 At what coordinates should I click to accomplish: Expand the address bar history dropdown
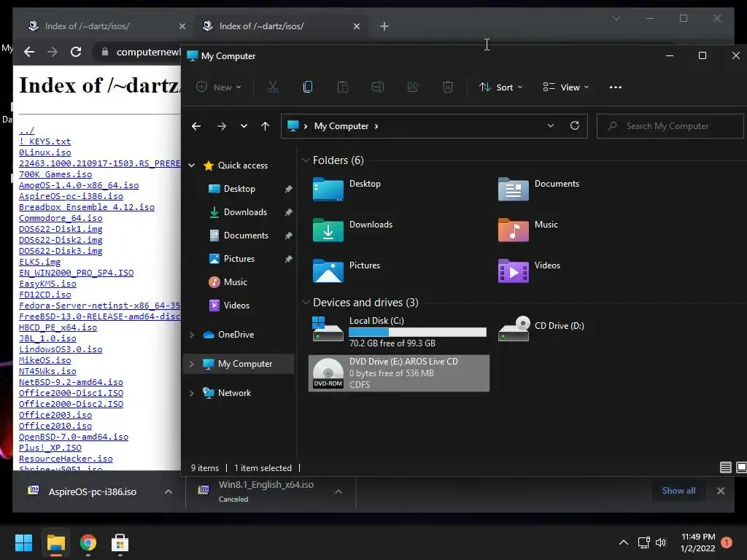[551, 125]
